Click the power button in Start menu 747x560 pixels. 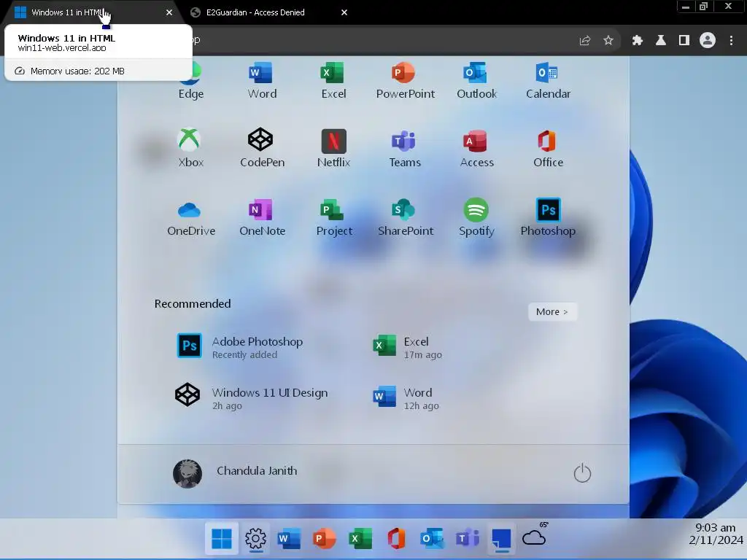pyautogui.click(x=582, y=472)
